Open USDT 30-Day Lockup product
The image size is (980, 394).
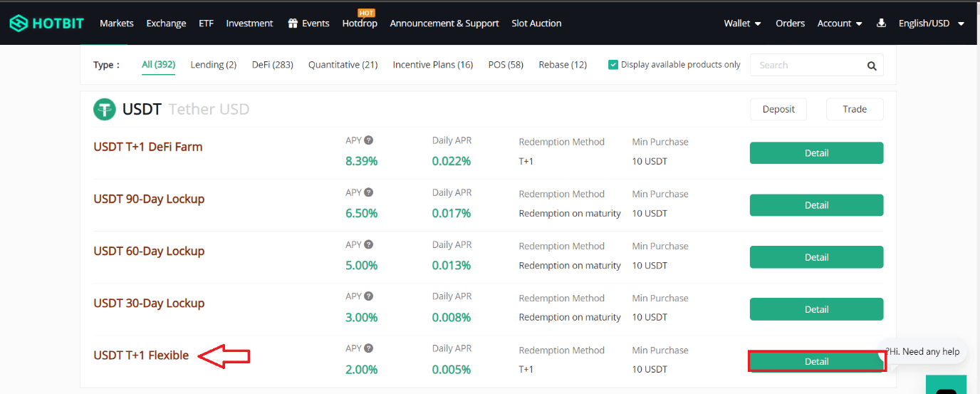tap(149, 303)
